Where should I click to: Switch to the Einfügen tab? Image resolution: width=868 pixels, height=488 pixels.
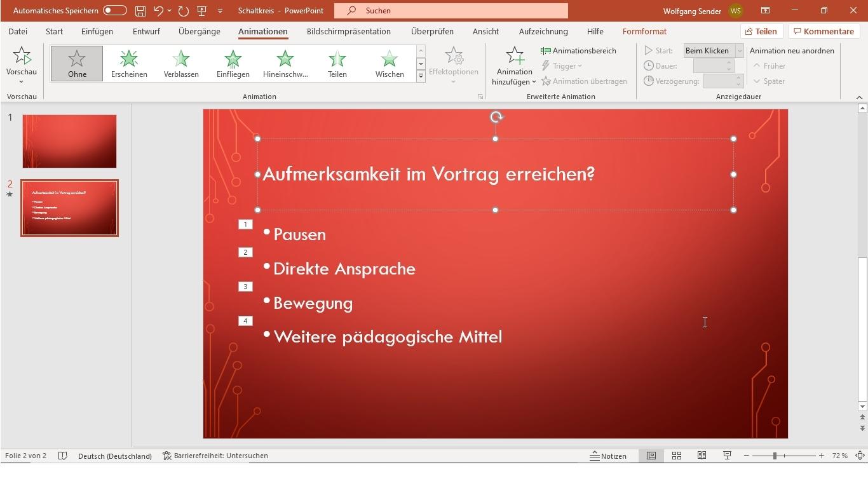97,31
